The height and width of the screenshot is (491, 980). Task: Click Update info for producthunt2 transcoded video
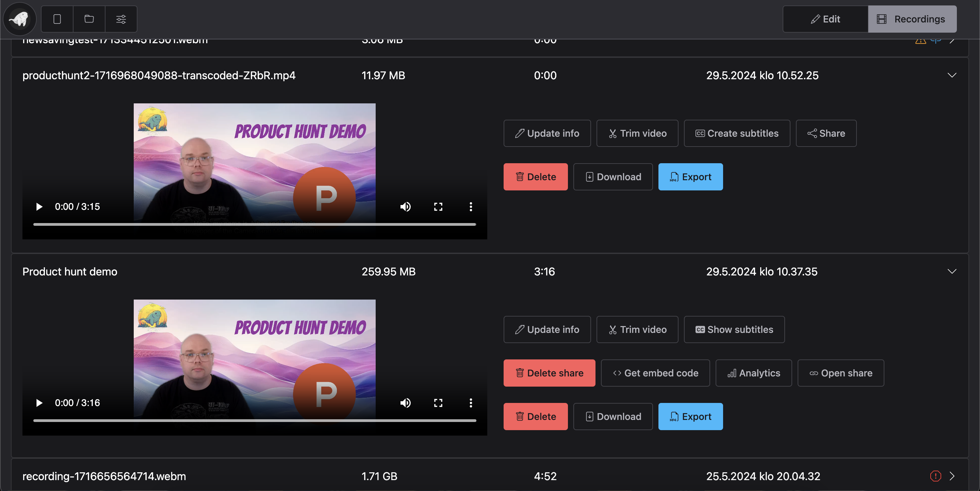[x=547, y=133]
